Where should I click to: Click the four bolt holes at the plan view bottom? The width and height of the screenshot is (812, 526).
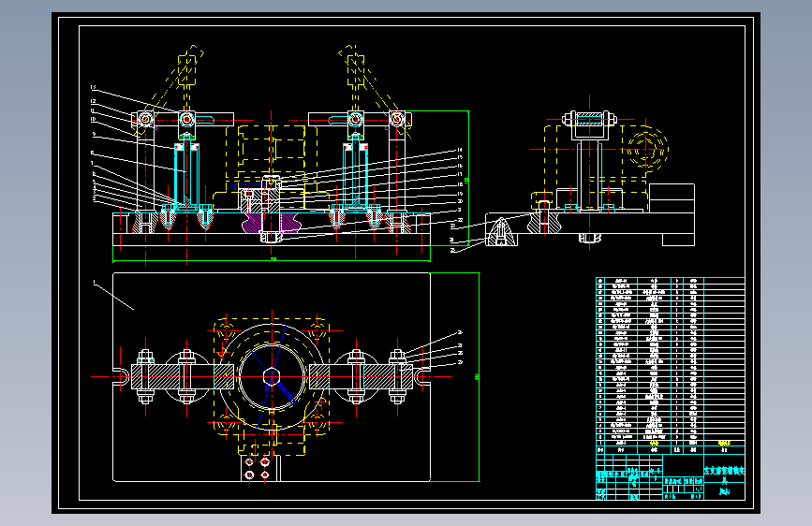(257, 468)
